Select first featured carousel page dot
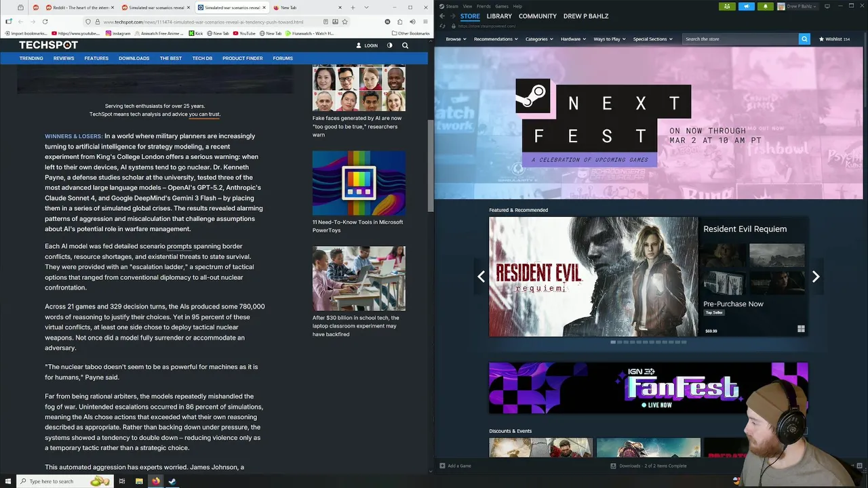This screenshot has width=868, height=488. 613,342
